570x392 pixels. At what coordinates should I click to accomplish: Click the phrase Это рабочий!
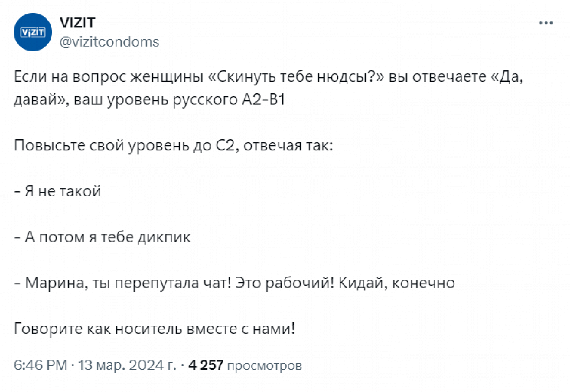(285, 283)
